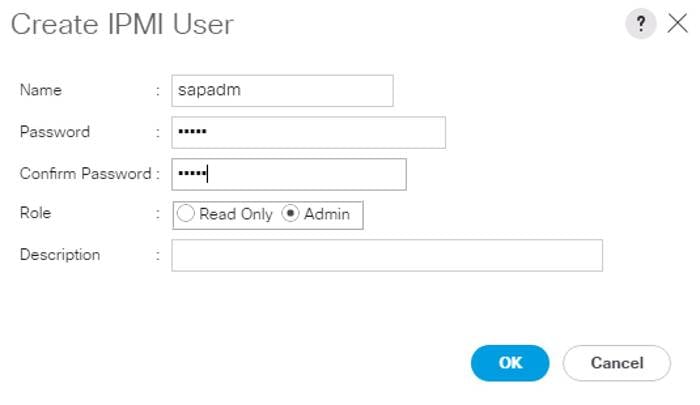This screenshot has width=700, height=405.
Task: Select the Admin role radio button
Action: coord(290,213)
